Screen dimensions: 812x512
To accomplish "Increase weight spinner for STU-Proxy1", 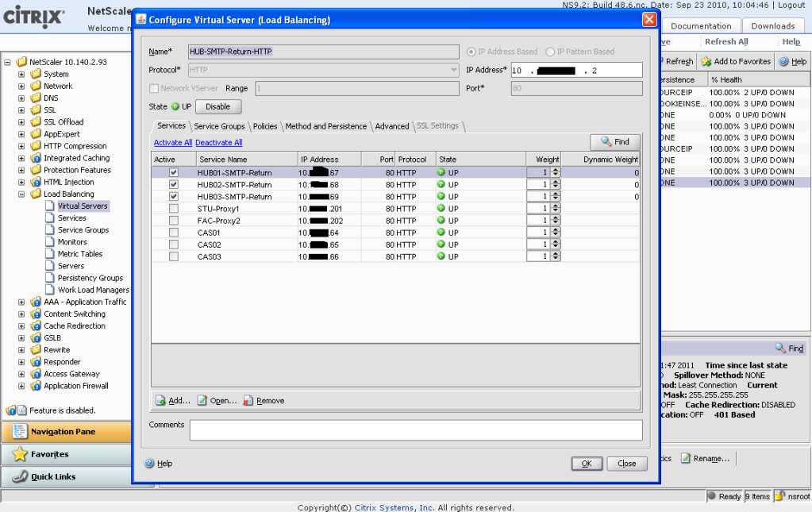I will pyautogui.click(x=555, y=206).
